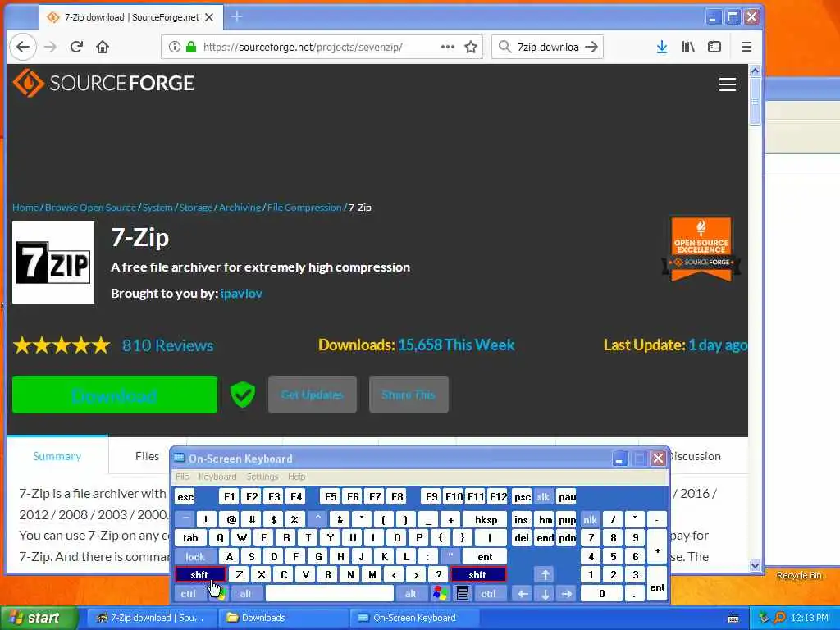Click the vertical scrollbar thumb
The width and height of the screenshot is (840, 630).
tap(755, 101)
